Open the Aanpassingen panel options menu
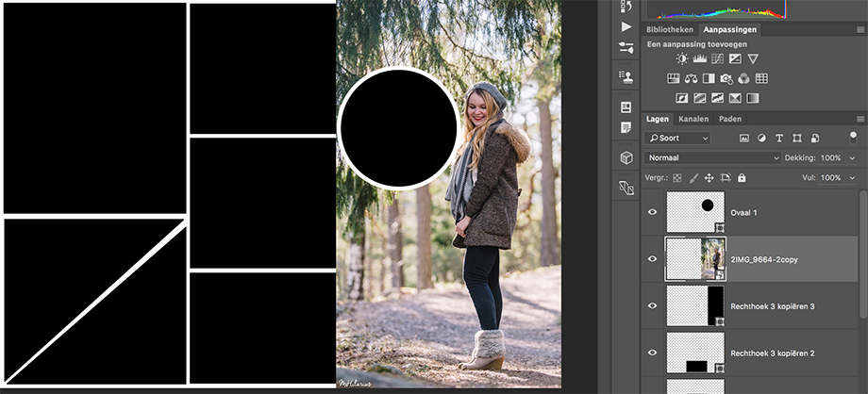 [860, 29]
